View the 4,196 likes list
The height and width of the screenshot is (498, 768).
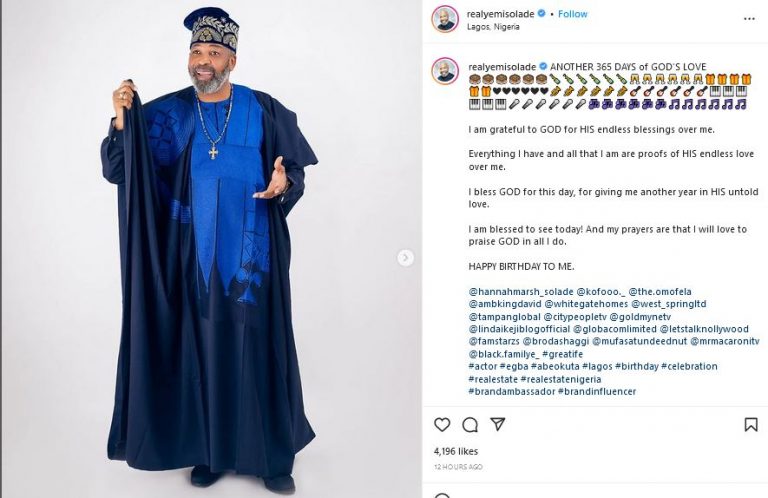(x=455, y=451)
